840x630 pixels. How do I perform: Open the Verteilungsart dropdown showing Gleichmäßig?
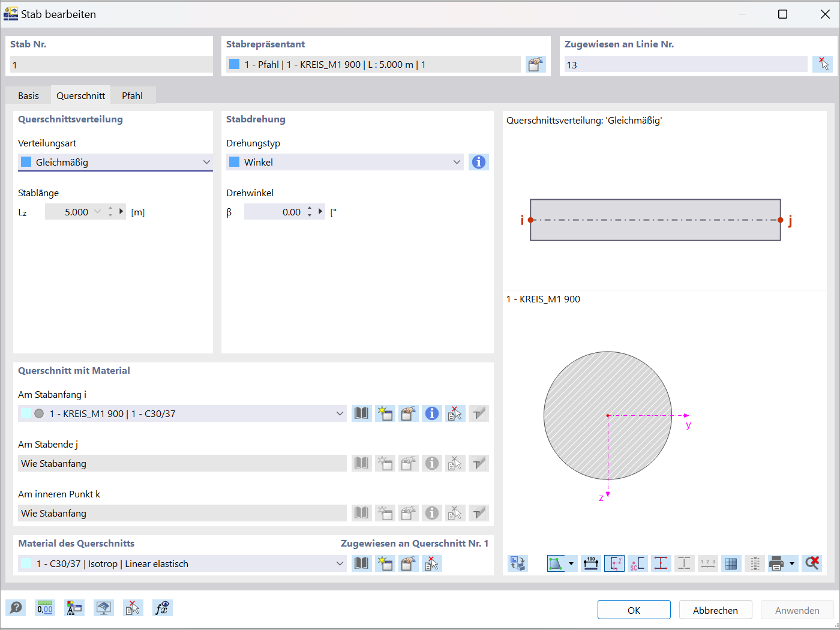click(x=115, y=162)
